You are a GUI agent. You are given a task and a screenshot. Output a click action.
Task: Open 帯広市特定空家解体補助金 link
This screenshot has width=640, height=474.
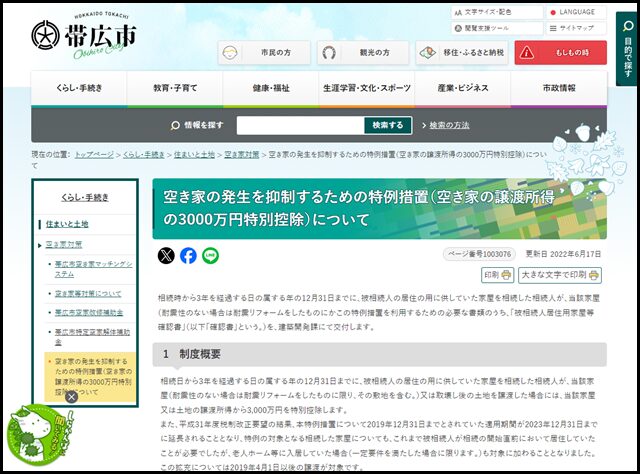(92, 337)
